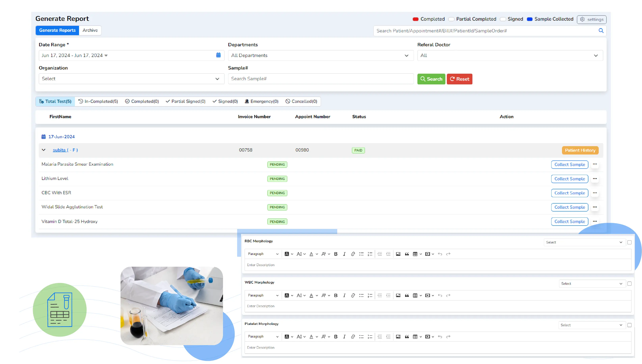Filter by Completed(0) tab
The image size is (642, 364).
click(142, 101)
